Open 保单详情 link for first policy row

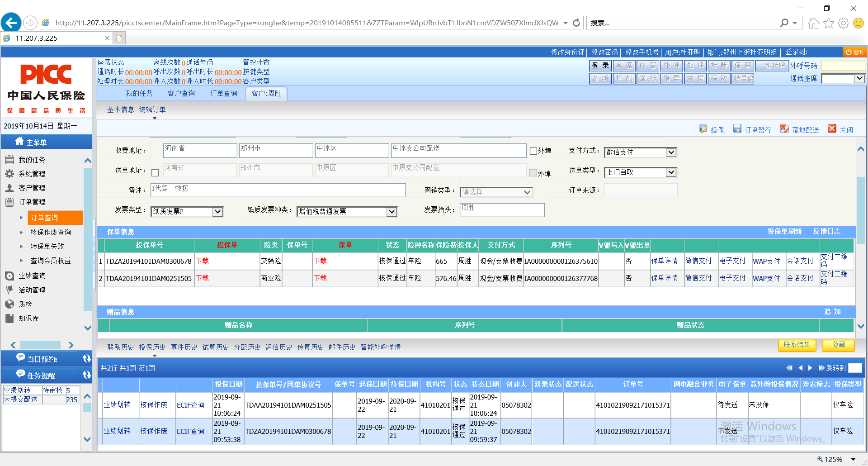[x=664, y=261]
